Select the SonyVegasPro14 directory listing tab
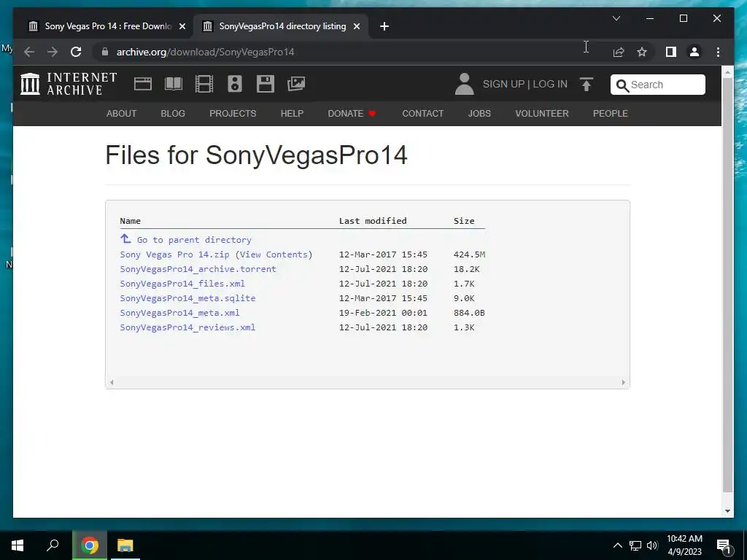 [281, 26]
